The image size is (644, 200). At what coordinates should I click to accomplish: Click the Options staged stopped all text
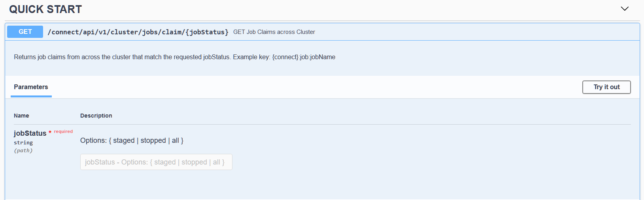coord(132,140)
